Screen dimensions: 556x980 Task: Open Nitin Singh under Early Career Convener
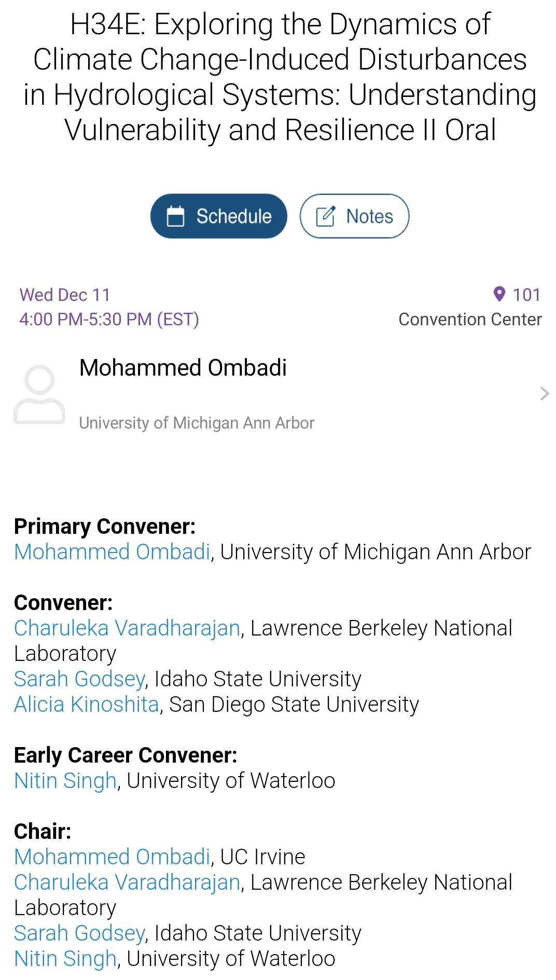click(x=65, y=781)
